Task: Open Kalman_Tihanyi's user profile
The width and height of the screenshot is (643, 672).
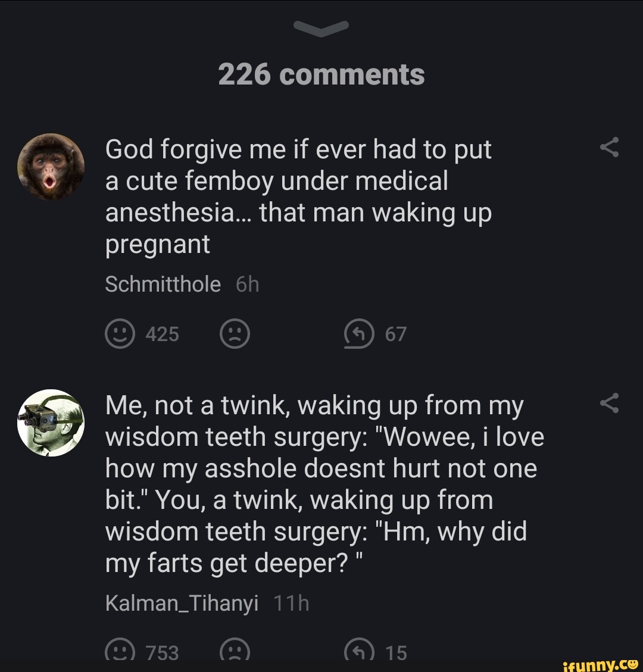Action: click(x=181, y=602)
